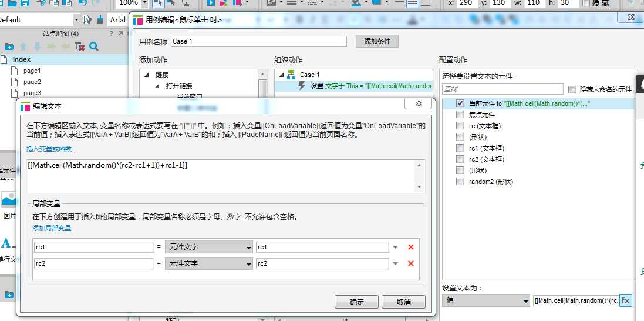
Task: Click the Publish to AxShare icon
Action: tap(223, 3)
